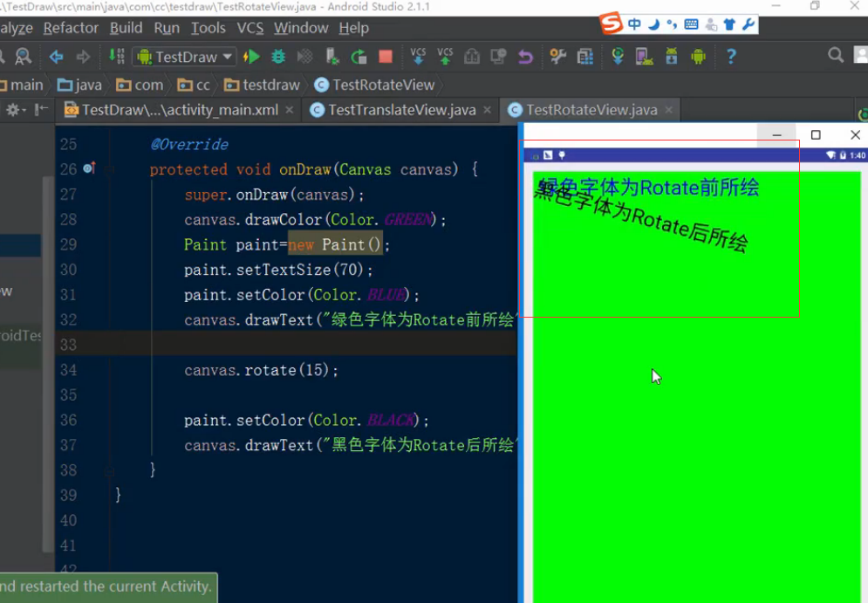
Task: Click the Apply Changes rerun icon
Action: [359, 57]
